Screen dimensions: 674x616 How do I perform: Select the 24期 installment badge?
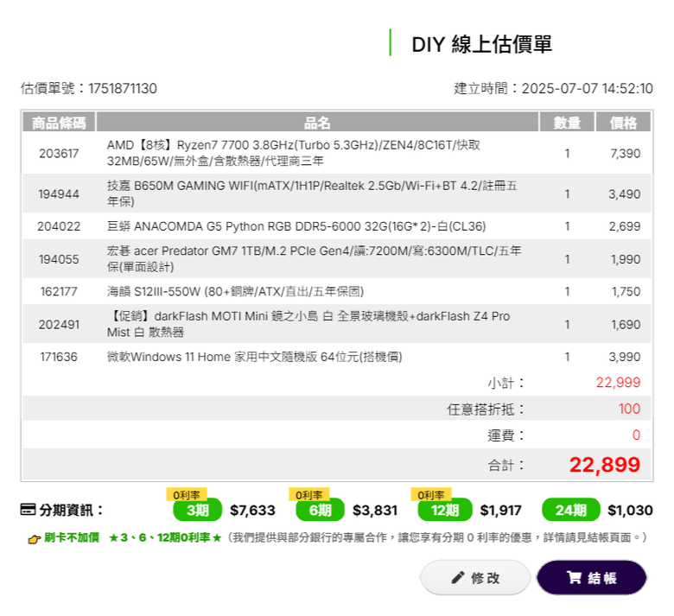[571, 510]
